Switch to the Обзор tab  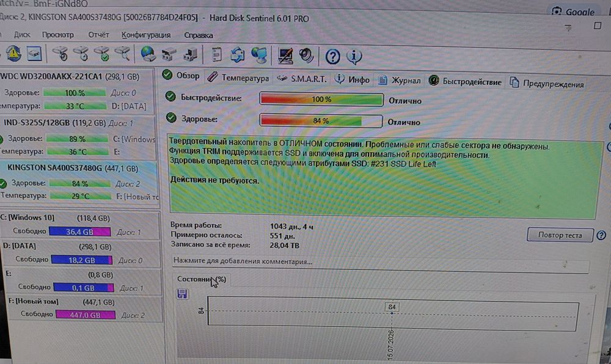181,75
